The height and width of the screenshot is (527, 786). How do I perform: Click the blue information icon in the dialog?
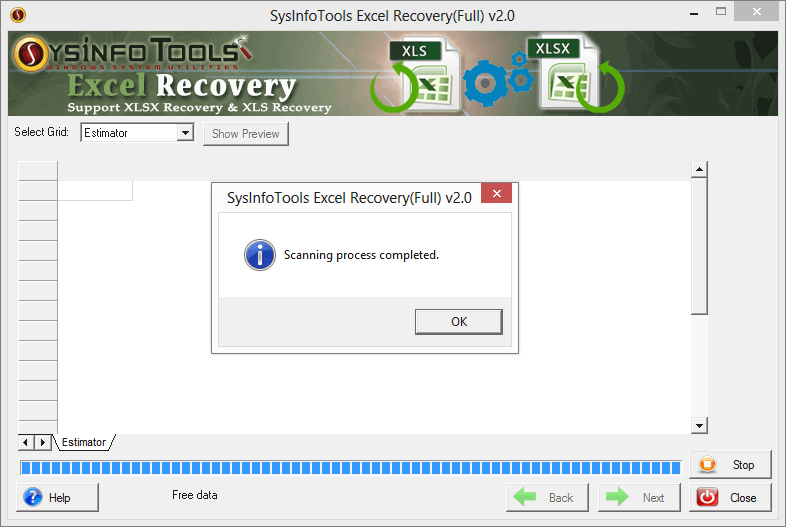[260, 255]
